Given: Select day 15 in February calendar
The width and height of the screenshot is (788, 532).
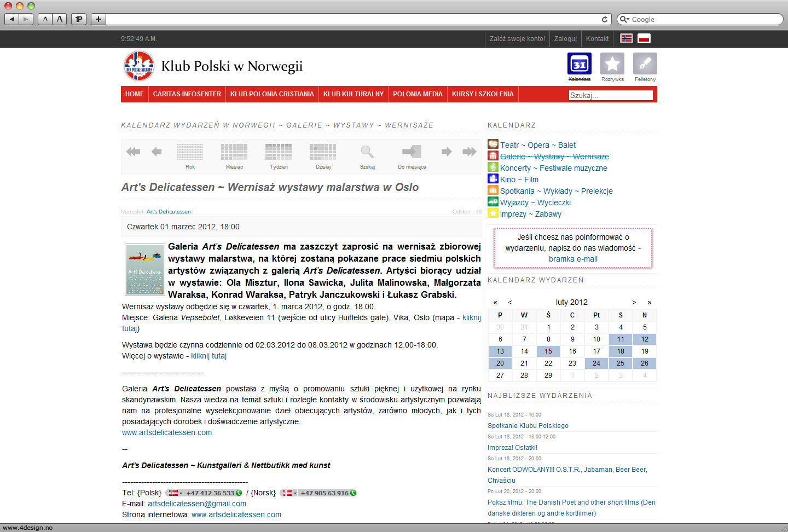Looking at the screenshot, I should (548, 351).
